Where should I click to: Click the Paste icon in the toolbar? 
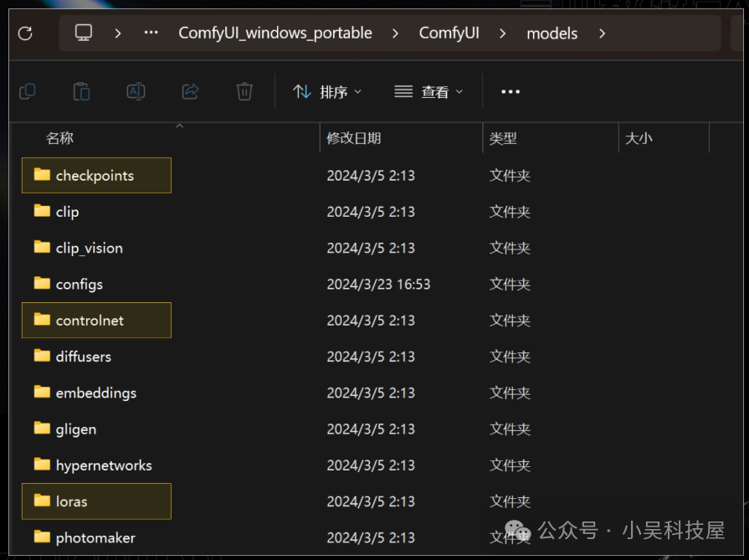pos(80,91)
